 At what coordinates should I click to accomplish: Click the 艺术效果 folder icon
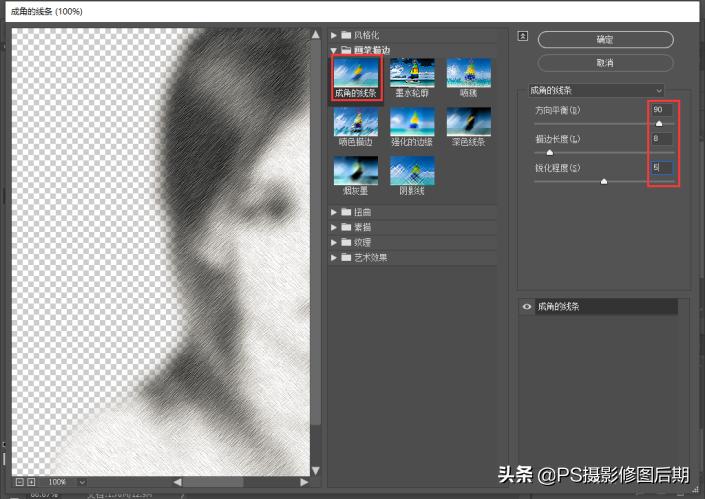(346, 258)
